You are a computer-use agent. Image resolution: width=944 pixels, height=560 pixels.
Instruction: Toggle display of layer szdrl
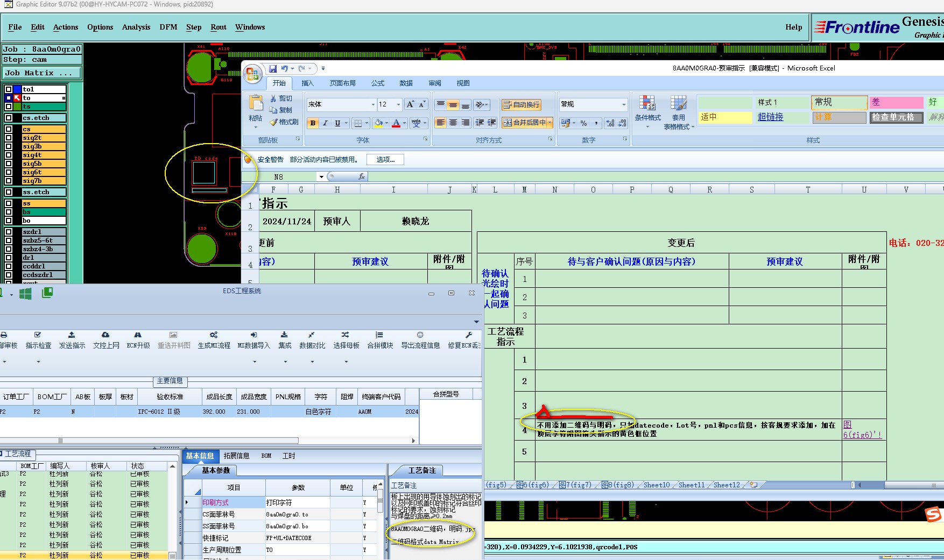[x=9, y=232]
